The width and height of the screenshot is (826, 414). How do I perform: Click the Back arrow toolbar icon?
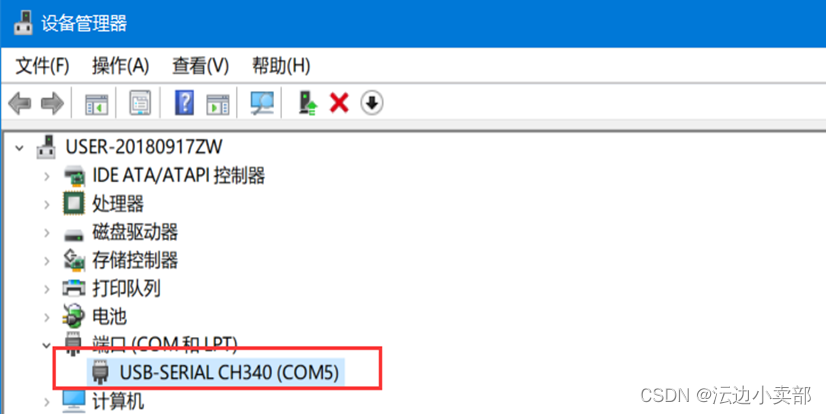(20, 103)
